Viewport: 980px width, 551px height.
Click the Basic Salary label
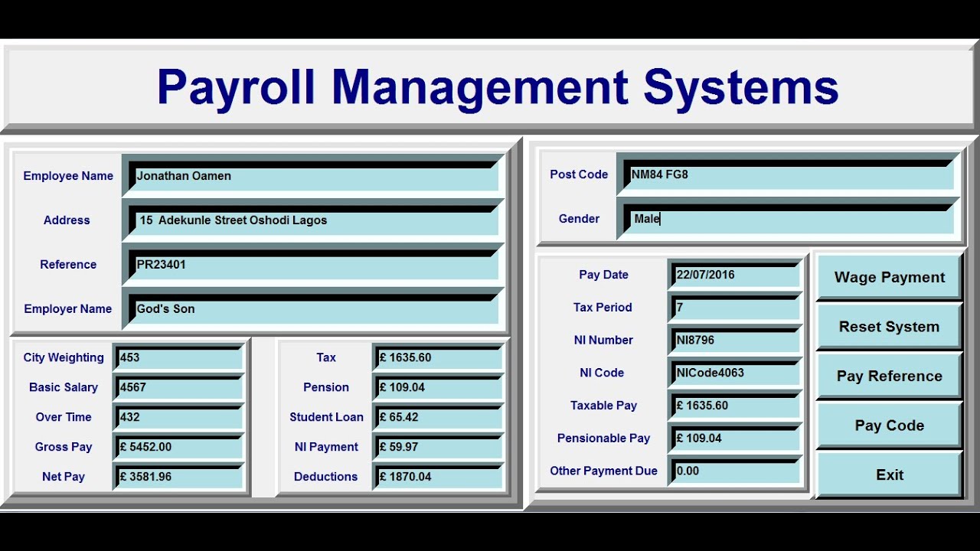point(64,387)
